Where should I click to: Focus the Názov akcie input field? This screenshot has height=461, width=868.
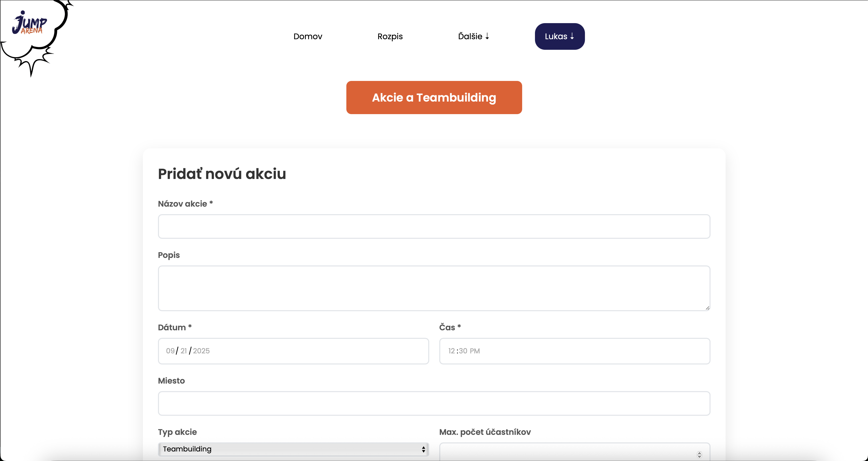tap(434, 226)
